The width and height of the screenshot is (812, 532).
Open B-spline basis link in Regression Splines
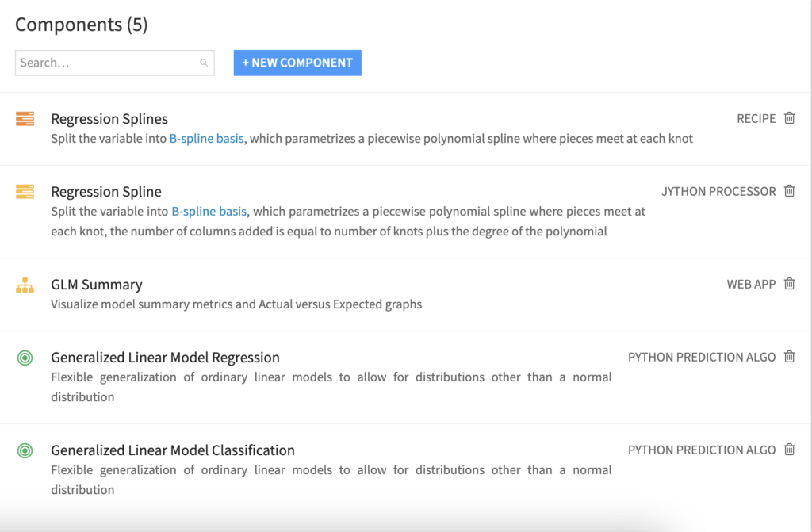click(x=207, y=139)
